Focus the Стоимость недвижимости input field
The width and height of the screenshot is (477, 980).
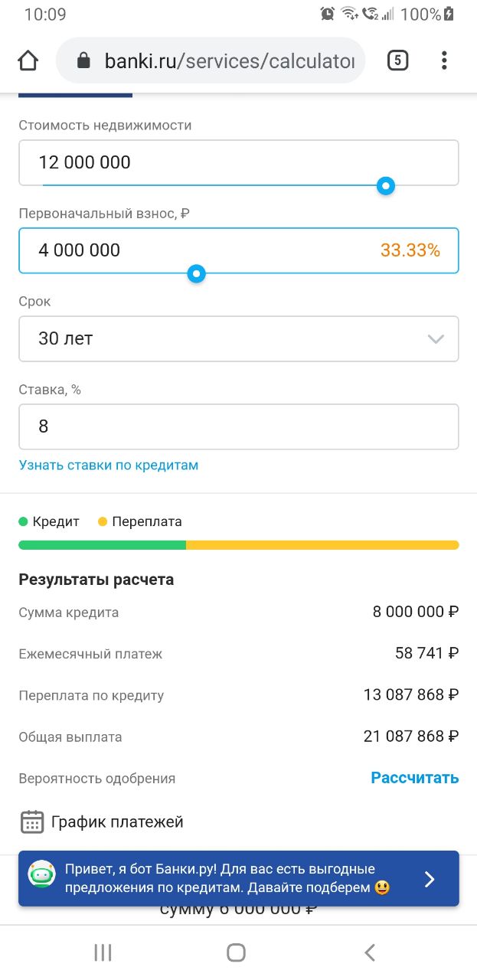point(239,162)
